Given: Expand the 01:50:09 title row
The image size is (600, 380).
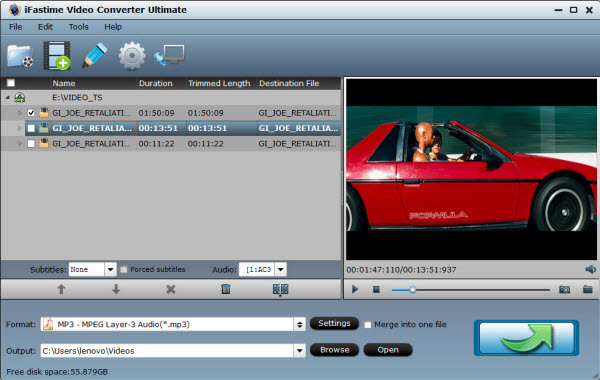Looking at the screenshot, I should click(x=20, y=113).
